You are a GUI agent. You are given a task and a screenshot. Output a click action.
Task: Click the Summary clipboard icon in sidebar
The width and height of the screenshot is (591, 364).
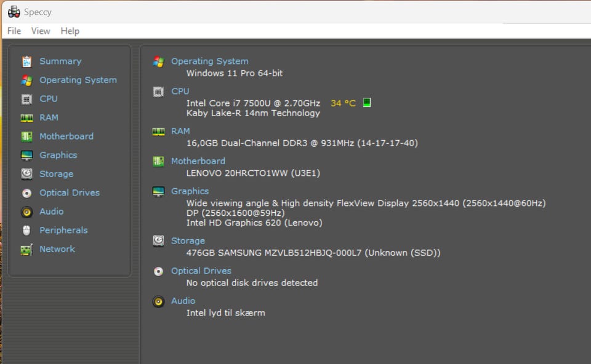(x=26, y=61)
